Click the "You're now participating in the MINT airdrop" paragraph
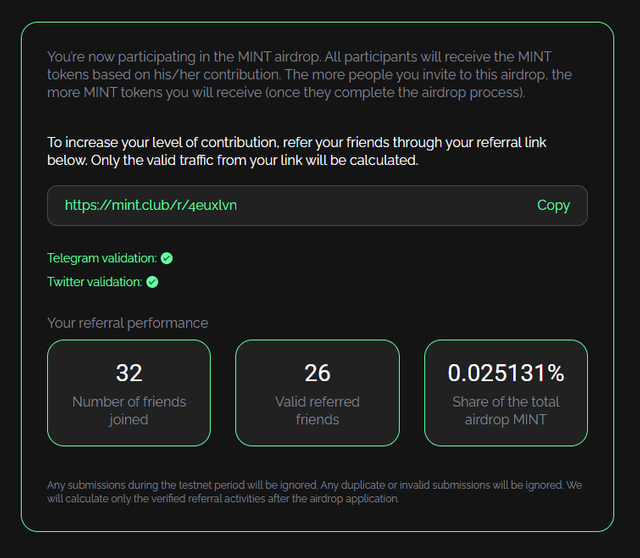 [x=309, y=75]
